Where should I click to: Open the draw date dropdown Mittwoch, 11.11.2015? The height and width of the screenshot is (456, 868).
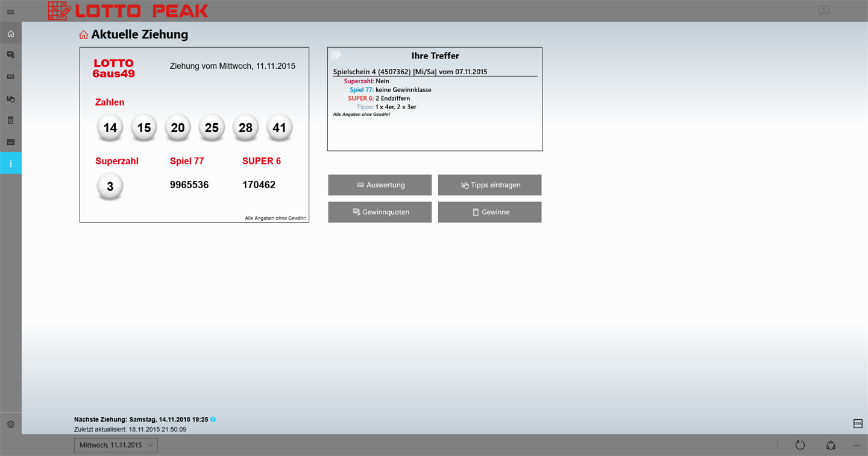(116, 445)
